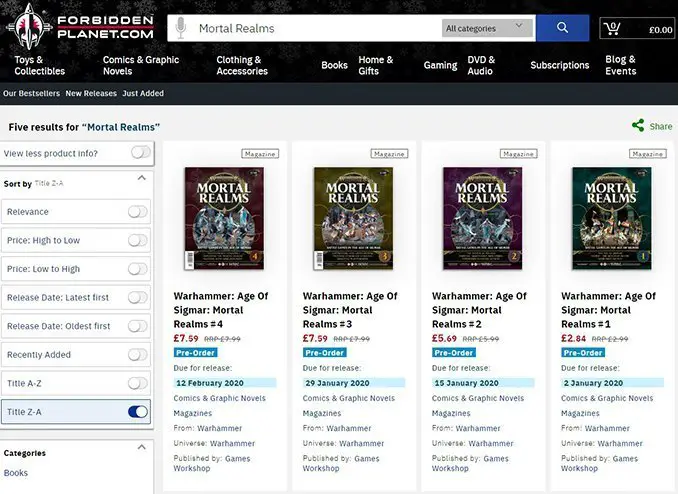Open Mortal Realms #4 cover thumbnail
The width and height of the screenshot is (678, 494).
pyautogui.click(x=224, y=218)
